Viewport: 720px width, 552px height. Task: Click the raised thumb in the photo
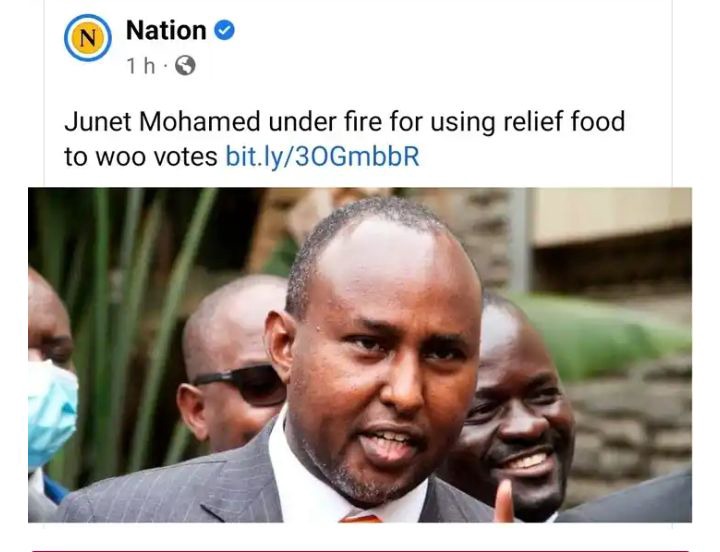coord(504,501)
